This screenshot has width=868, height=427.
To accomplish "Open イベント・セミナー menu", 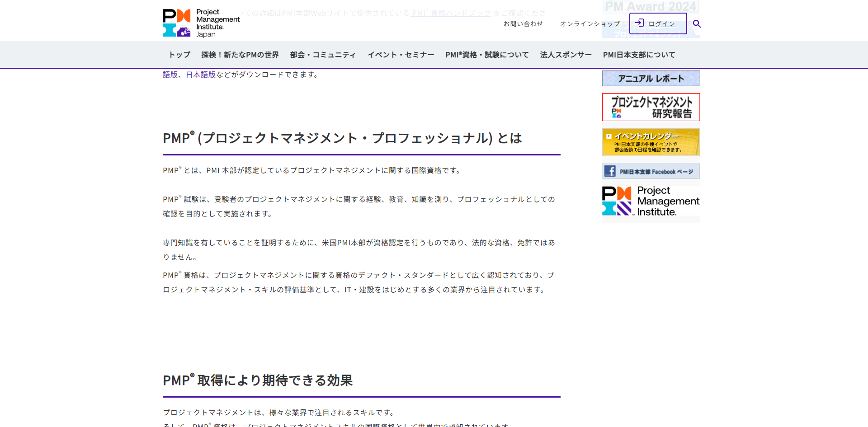I will tap(401, 55).
